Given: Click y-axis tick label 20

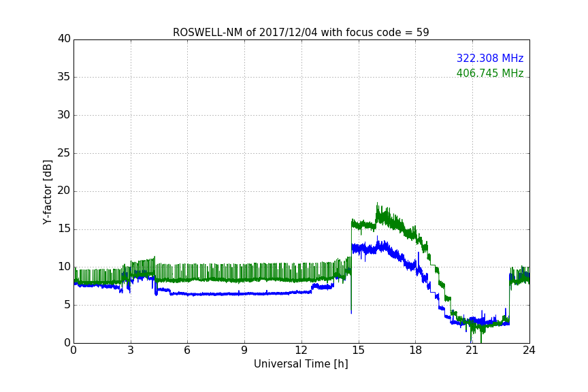Looking at the screenshot, I should click(64, 191).
